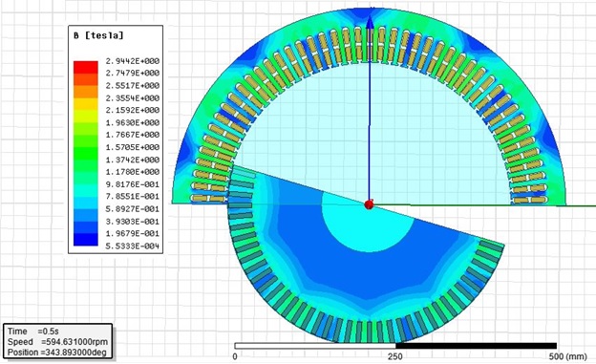Click the red color swatch for 2.9442E+000

tap(86, 67)
